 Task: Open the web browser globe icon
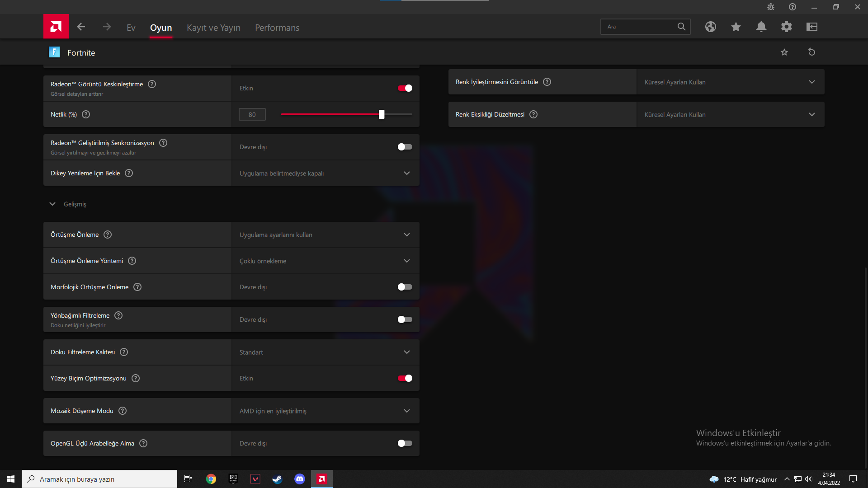710,27
